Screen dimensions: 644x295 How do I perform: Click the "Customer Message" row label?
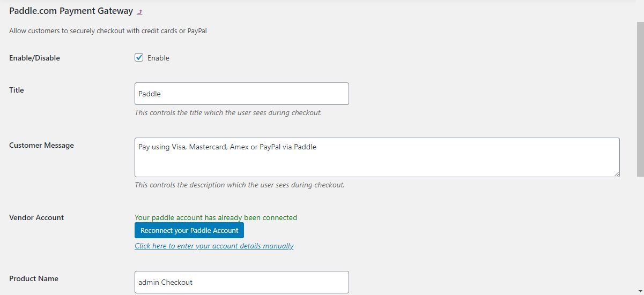pos(41,145)
